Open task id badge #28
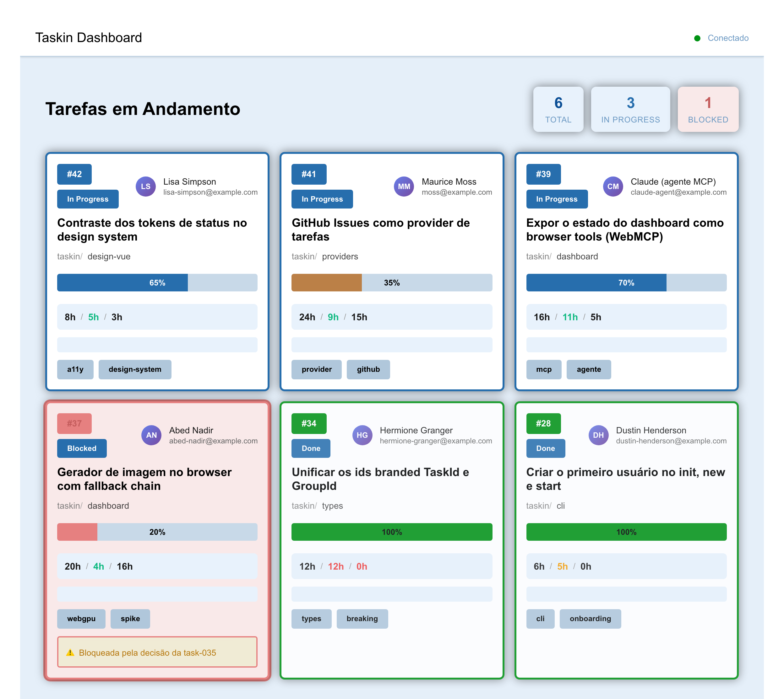 coord(543,423)
